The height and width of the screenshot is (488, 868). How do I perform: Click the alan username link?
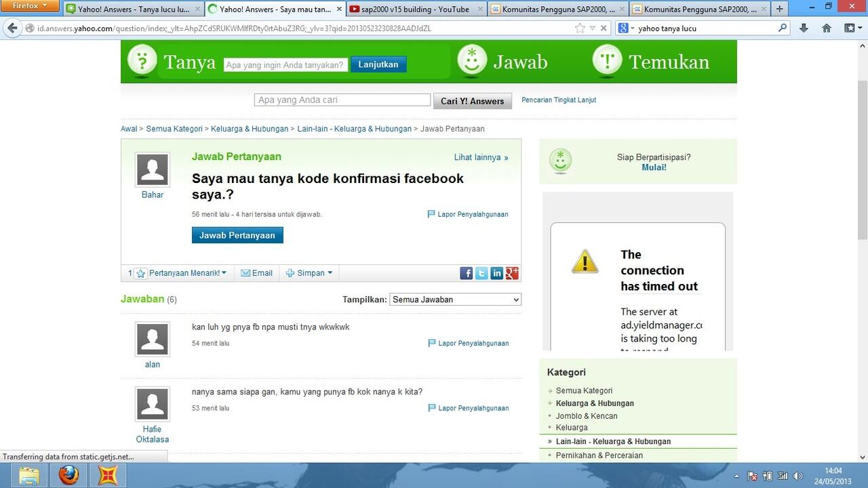(153, 365)
